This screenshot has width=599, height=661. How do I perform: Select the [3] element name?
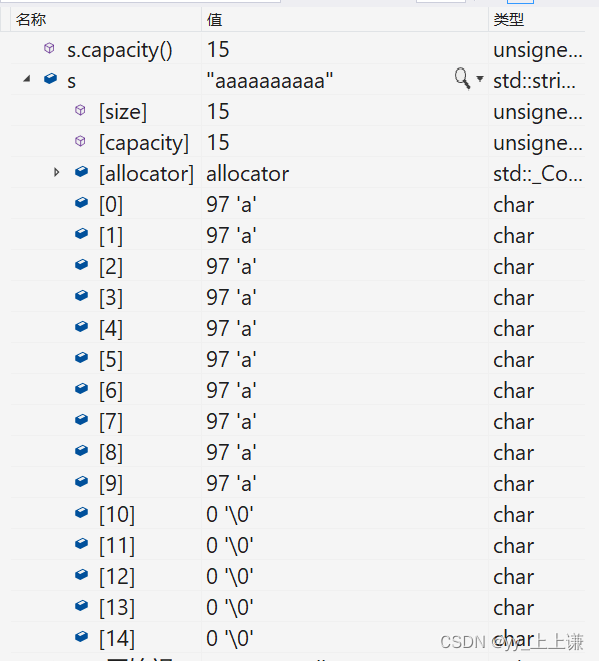(x=111, y=298)
